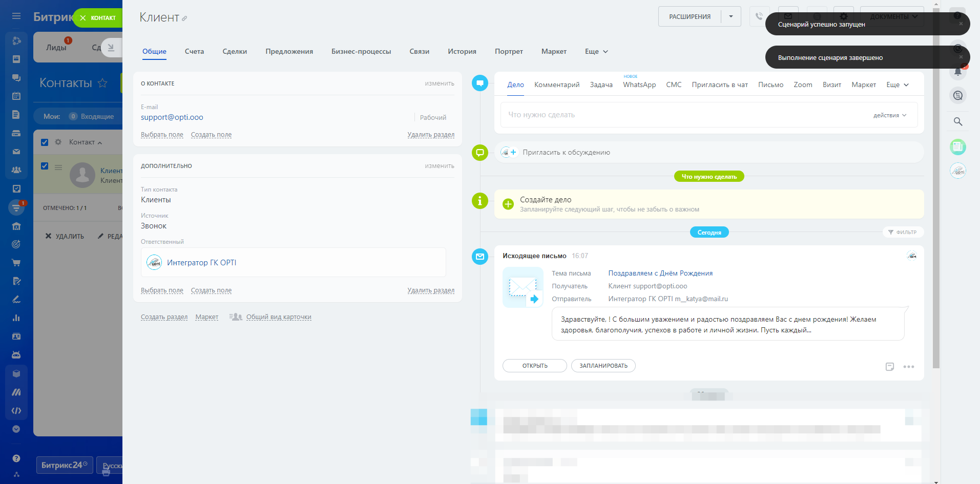Open the support@opti.ooo email link
980x484 pixels.
pos(172,117)
